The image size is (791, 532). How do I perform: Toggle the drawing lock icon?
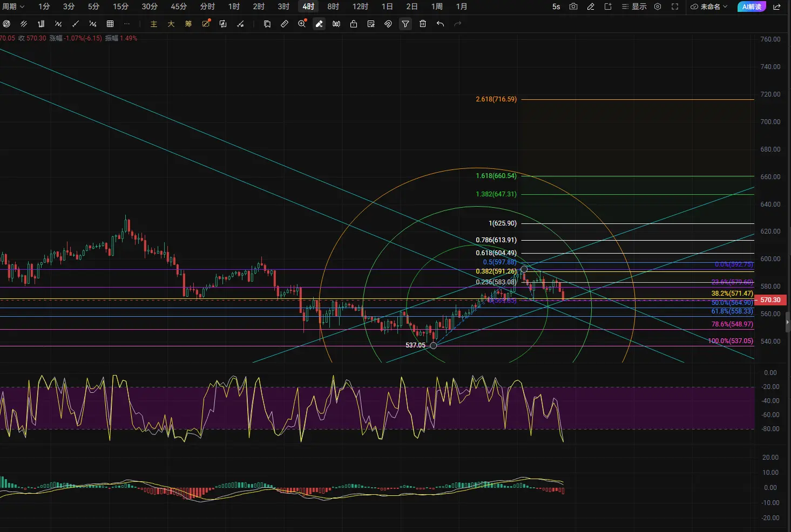[354, 24]
